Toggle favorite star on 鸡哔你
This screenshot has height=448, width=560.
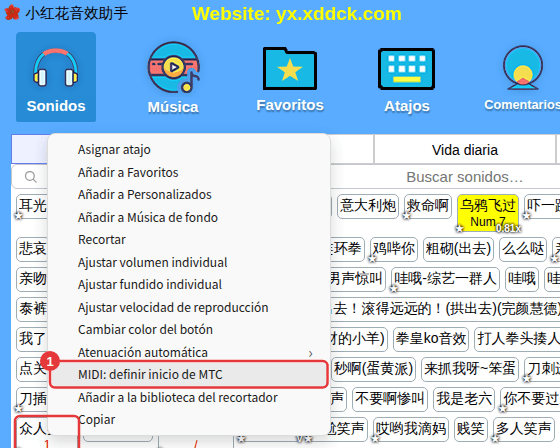(372, 259)
